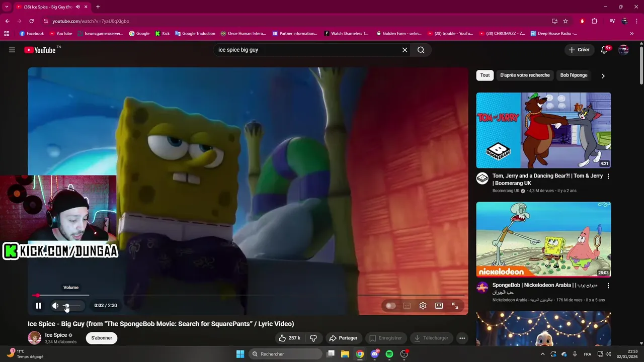Like the video with 257 k thumbs-up
The height and width of the screenshot is (362, 644).
tap(289, 338)
